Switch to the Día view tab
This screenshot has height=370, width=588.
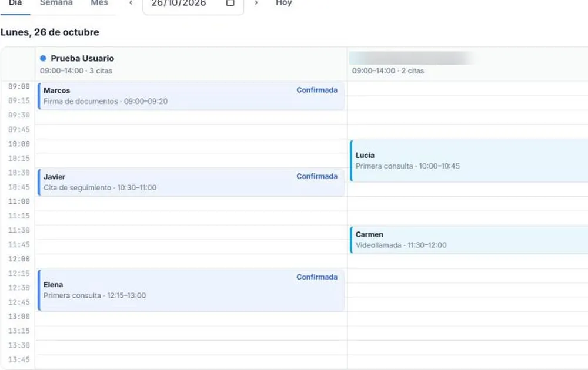pos(15,4)
